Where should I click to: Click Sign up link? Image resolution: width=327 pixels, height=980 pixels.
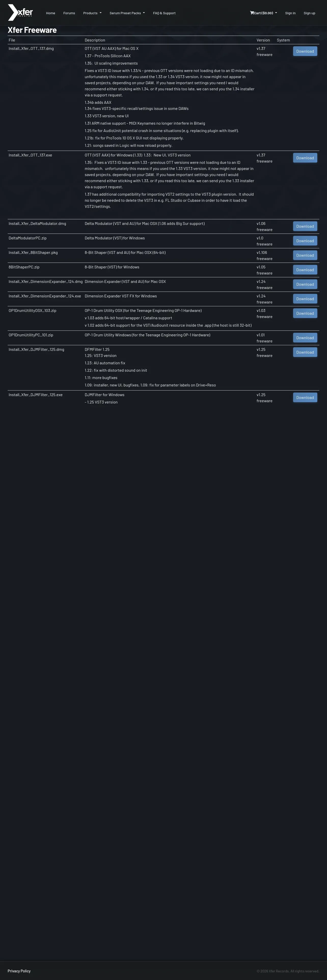[309, 13]
